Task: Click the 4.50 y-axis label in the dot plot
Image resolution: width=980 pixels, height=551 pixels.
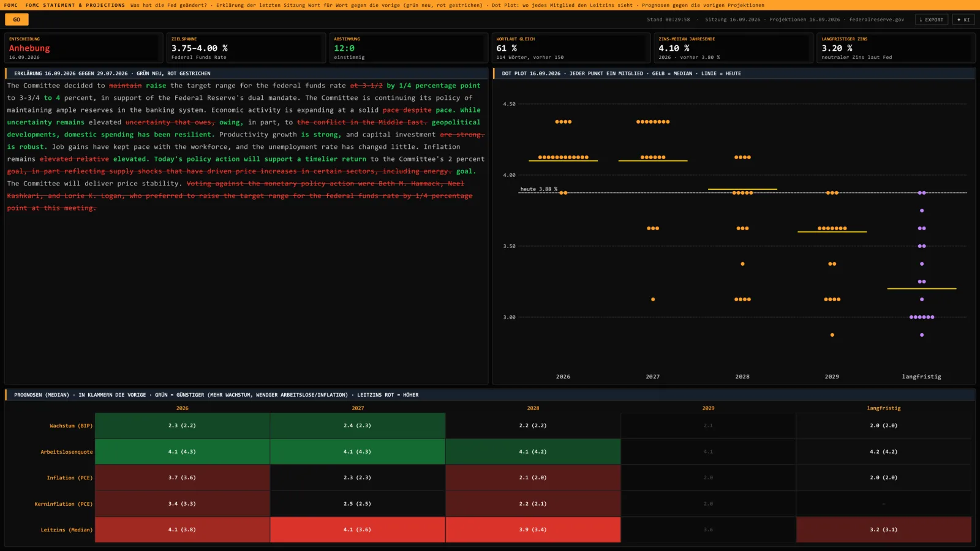Action: pos(509,104)
